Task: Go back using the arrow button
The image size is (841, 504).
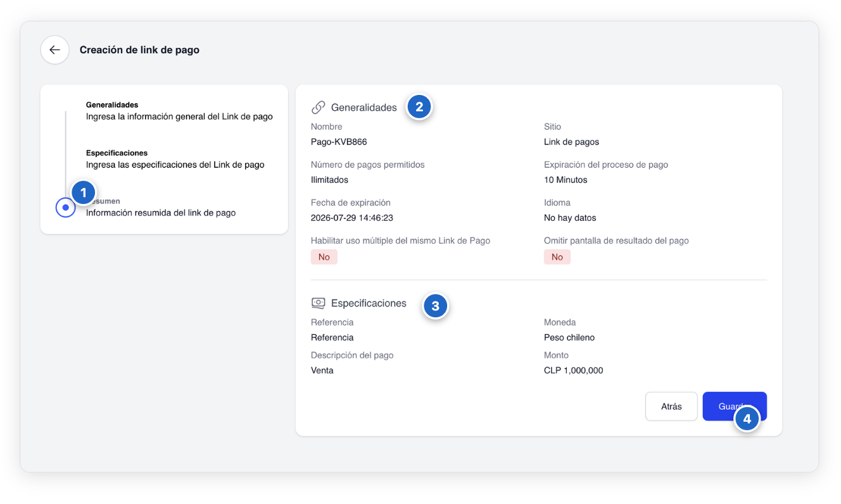Action: pyautogui.click(x=55, y=50)
